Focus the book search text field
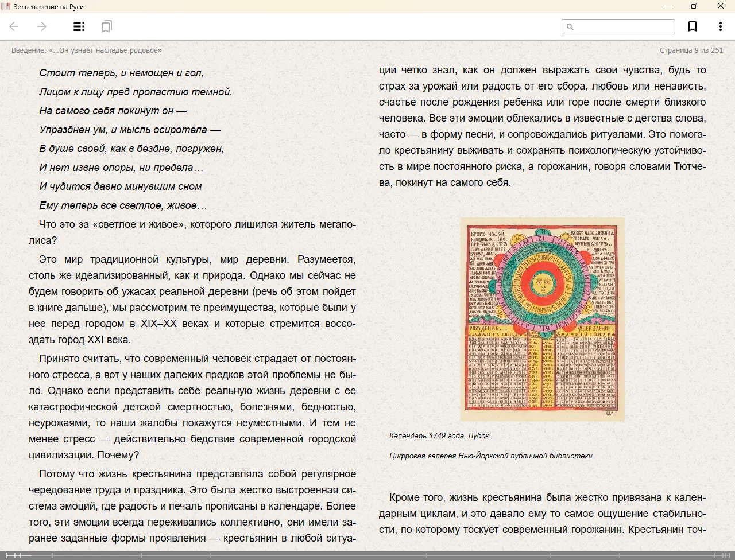This screenshot has height=560, width=735. tap(623, 27)
